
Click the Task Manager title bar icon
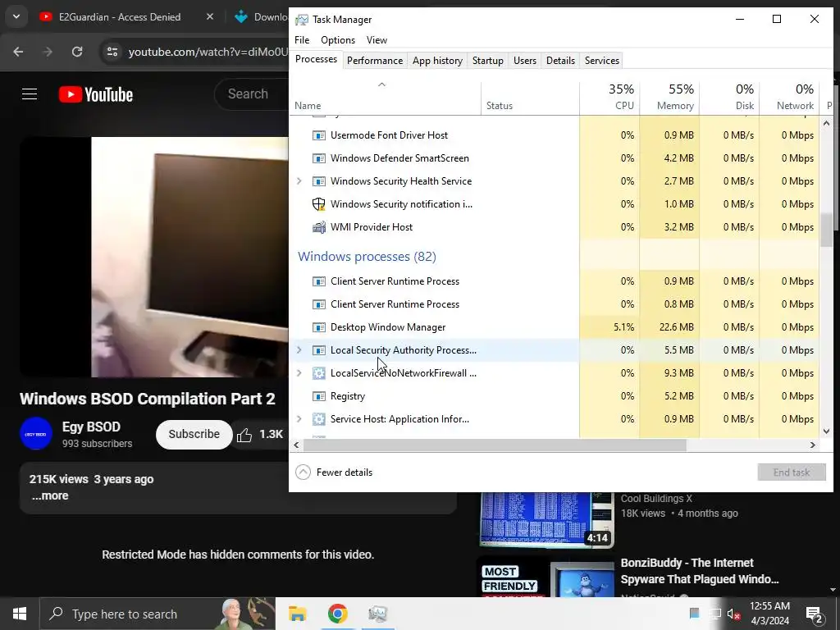302,20
